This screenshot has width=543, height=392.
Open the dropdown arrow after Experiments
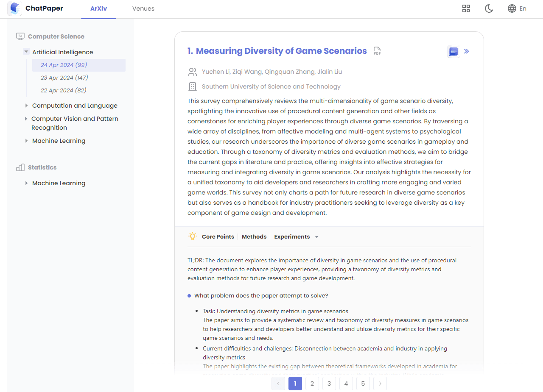click(316, 237)
